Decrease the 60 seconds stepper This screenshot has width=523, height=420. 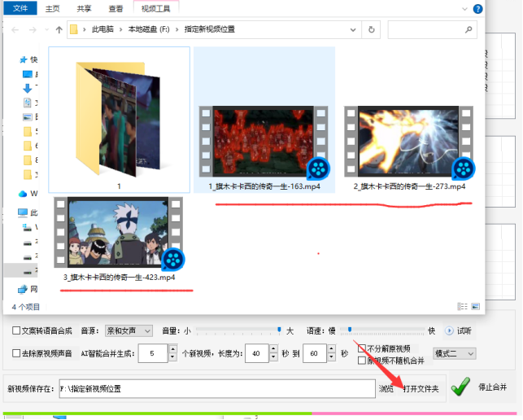(332, 357)
